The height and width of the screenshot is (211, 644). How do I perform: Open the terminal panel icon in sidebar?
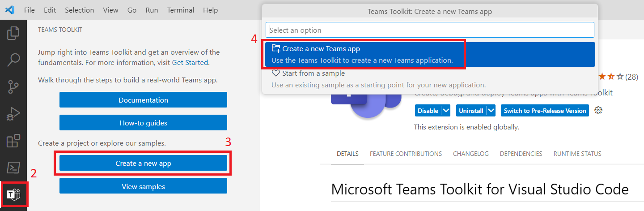(13, 168)
